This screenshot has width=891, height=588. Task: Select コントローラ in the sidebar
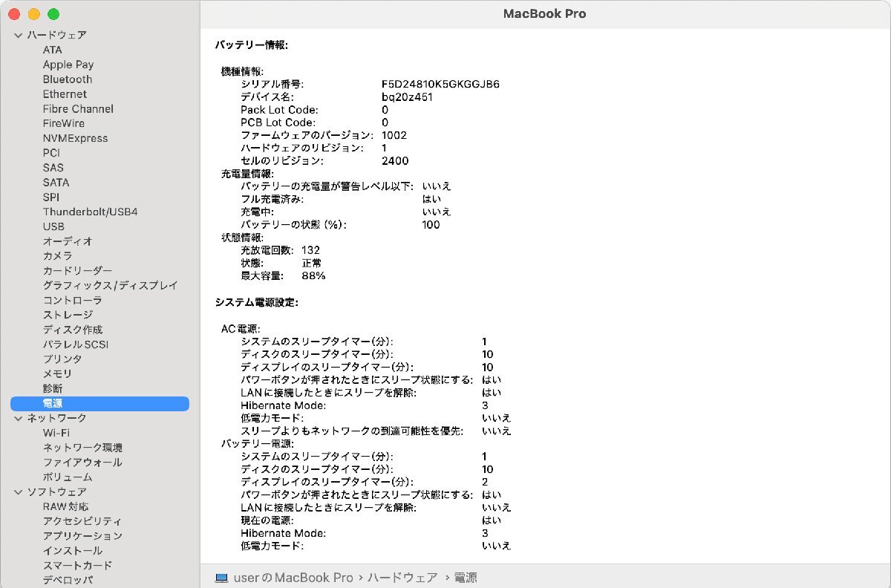[x=72, y=300]
